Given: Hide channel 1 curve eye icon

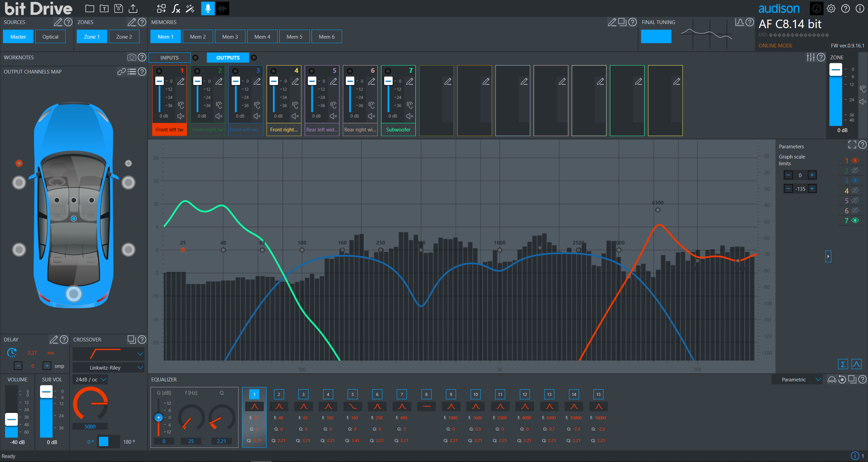Looking at the screenshot, I should click(x=855, y=161).
